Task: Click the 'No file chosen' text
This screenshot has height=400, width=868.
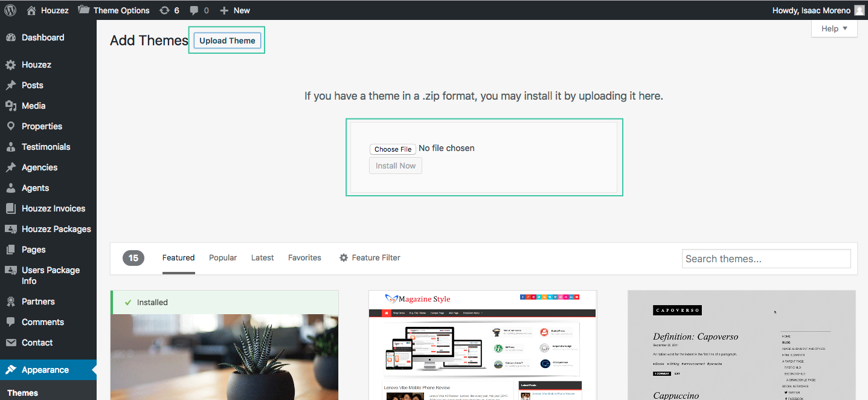Action: (x=446, y=148)
